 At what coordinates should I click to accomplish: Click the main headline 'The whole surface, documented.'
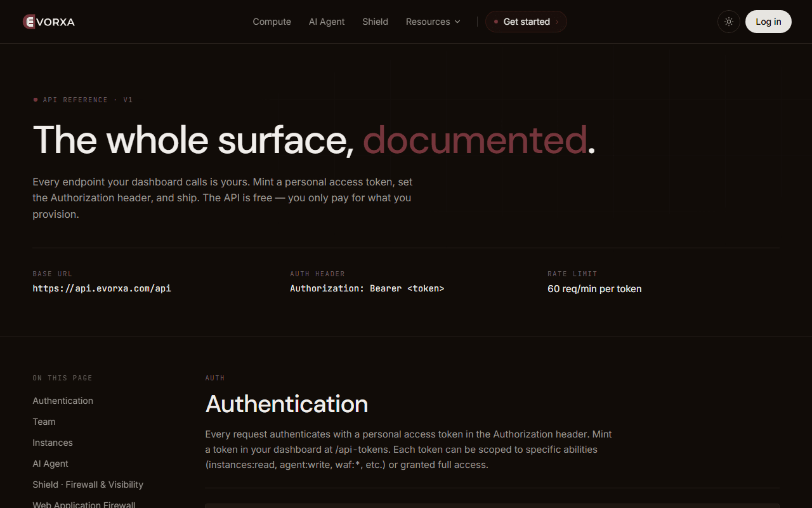314,140
